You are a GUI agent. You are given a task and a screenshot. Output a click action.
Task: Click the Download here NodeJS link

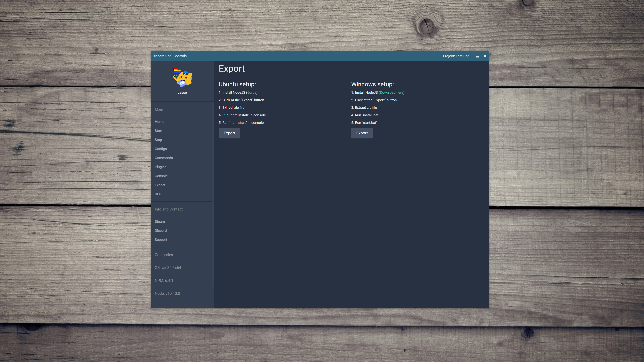pyautogui.click(x=391, y=93)
